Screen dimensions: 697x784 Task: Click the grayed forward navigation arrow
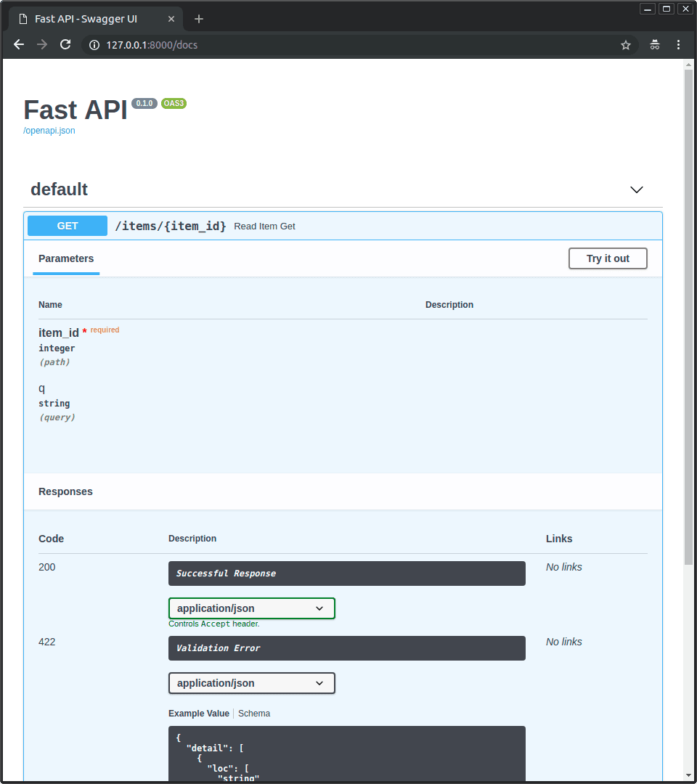(41, 44)
